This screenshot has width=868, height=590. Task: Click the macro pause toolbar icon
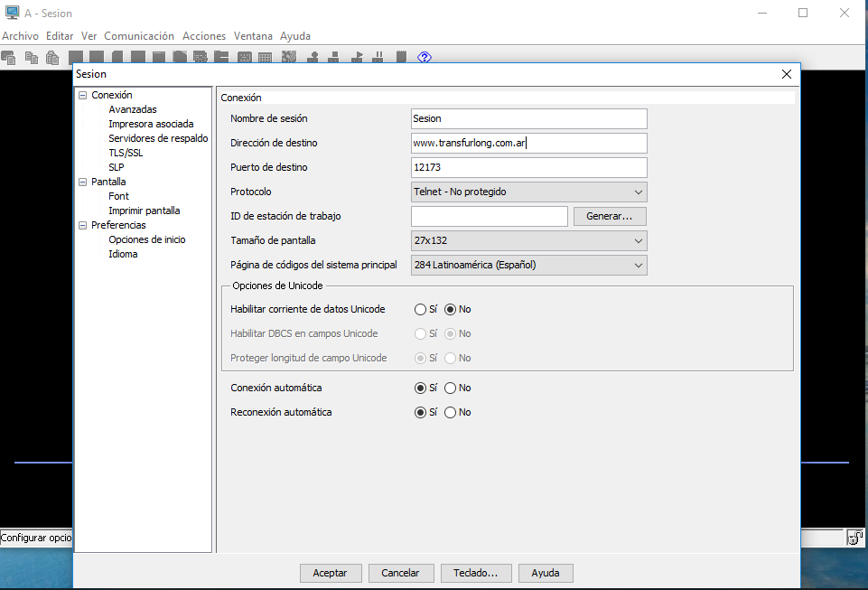(378, 57)
